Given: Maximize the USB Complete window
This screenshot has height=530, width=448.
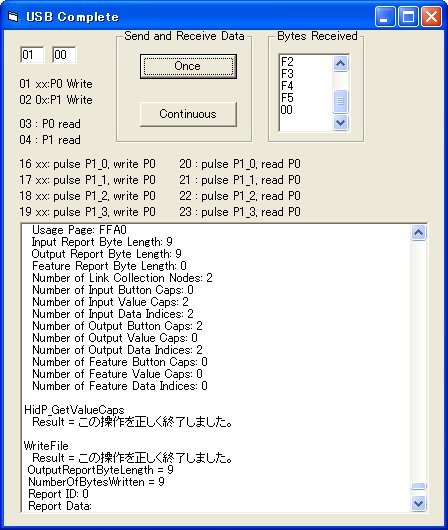Looking at the screenshot, I should tap(408, 17).
